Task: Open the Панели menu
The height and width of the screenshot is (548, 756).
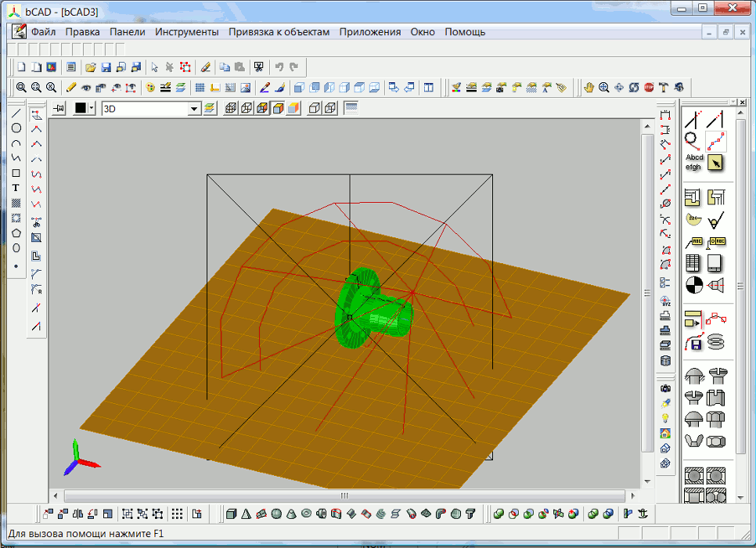Action: [x=128, y=32]
